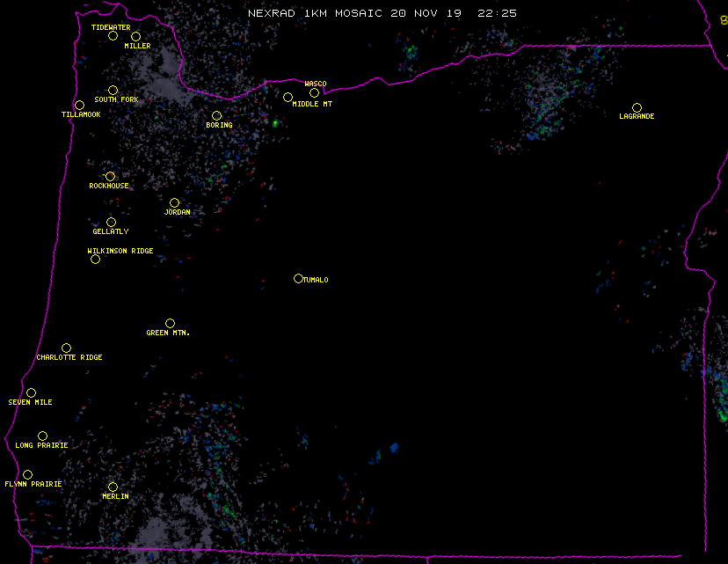Click the South Fork station marker

[x=113, y=91]
